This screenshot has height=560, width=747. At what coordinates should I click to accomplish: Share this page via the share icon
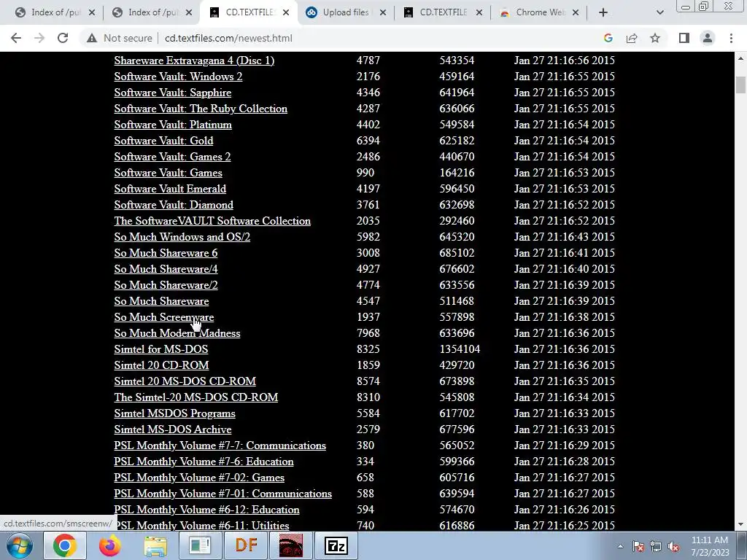pos(632,38)
